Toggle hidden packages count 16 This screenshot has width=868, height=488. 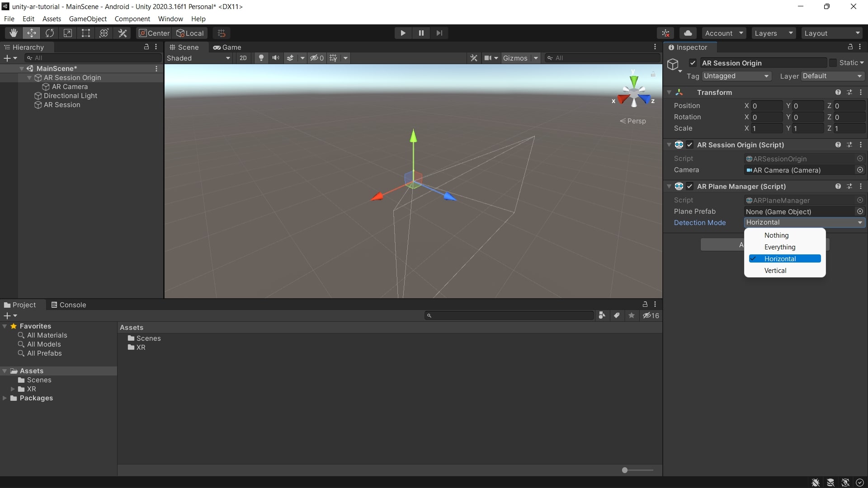click(x=651, y=315)
